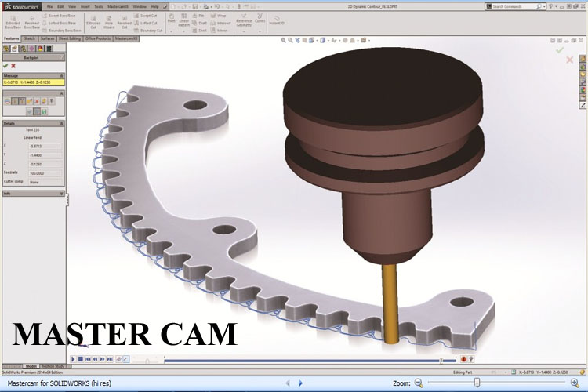
Task: Click the Extruded Boss/Base tool
Action: (x=13, y=23)
